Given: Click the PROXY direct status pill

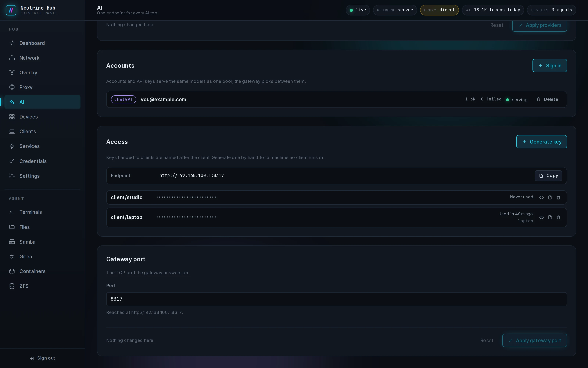Looking at the screenshot, I should coord(439,10).
